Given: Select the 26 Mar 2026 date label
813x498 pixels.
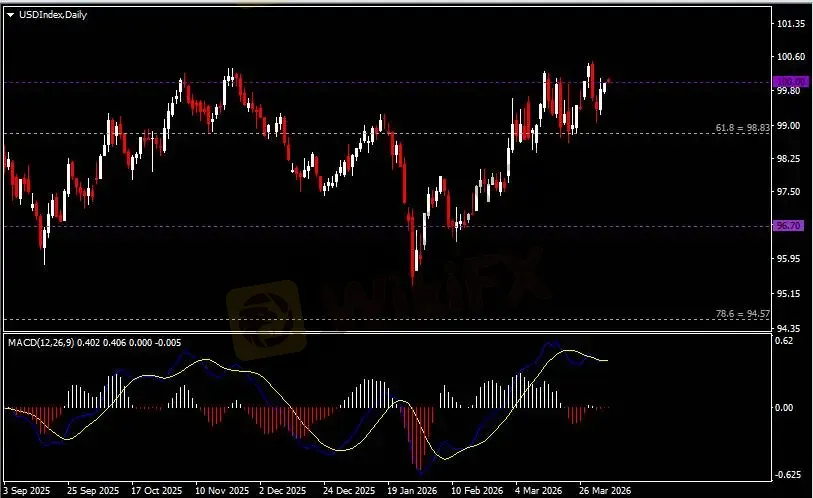Looking at the screenshot, I should click(606, 491).
